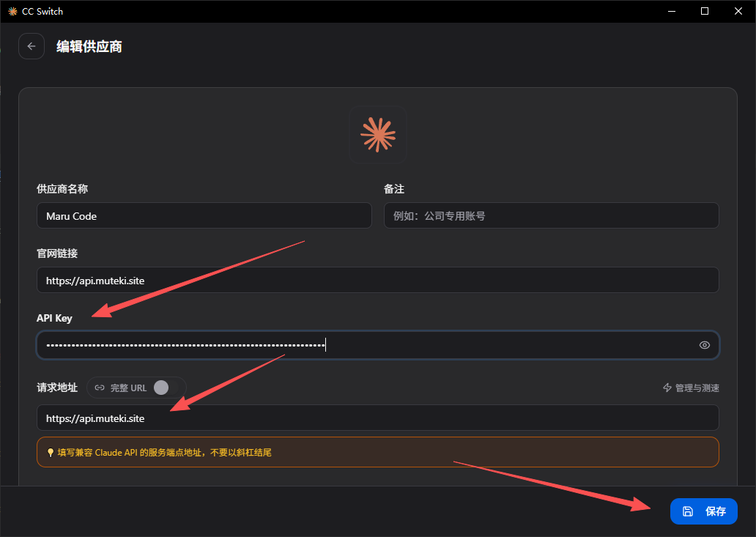Click the link icon beside 完整 URL
756x537 pixels.
pos(100,388)
